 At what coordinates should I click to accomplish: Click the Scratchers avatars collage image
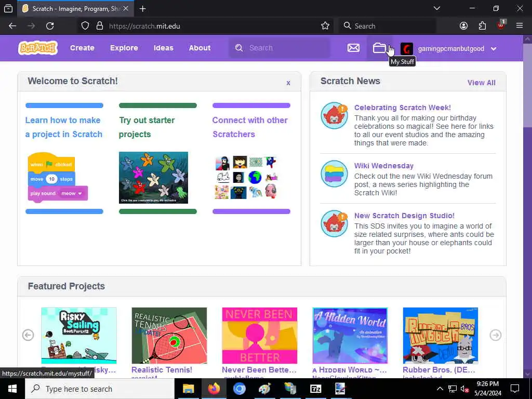(x=247, y=178)
